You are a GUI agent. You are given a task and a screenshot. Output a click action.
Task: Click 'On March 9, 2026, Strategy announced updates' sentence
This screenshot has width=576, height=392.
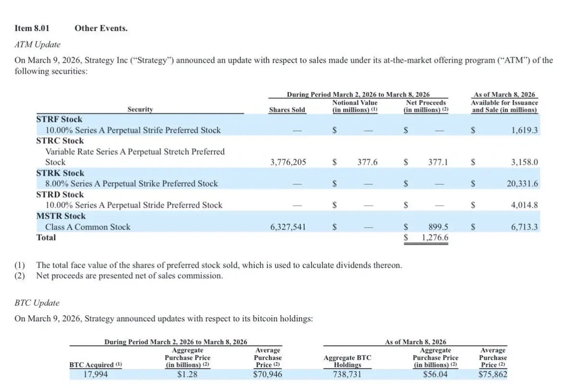[x=164, y=319]
